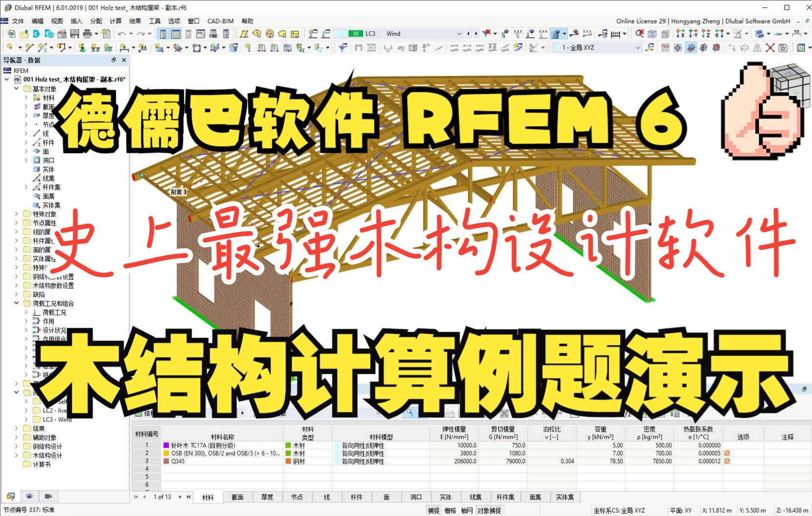Image resolution: width=812 pixels, height=516 pixels.
Task: Select view in X direction icon
Action: (x=681, y=34)
